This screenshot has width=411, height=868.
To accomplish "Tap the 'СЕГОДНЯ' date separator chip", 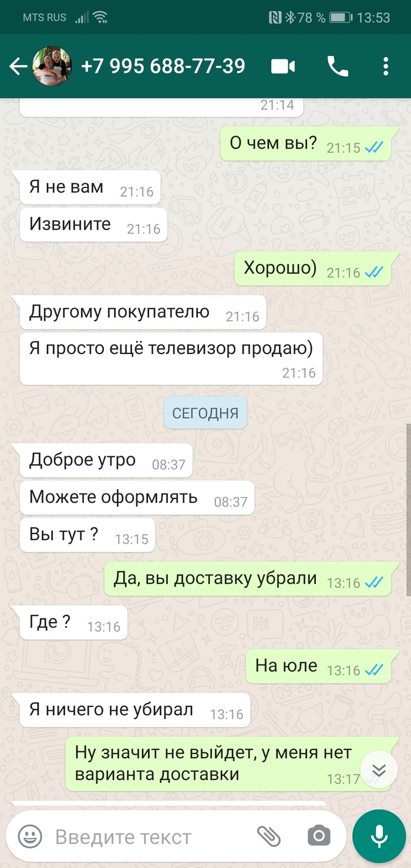I will [x=206, y=413].
